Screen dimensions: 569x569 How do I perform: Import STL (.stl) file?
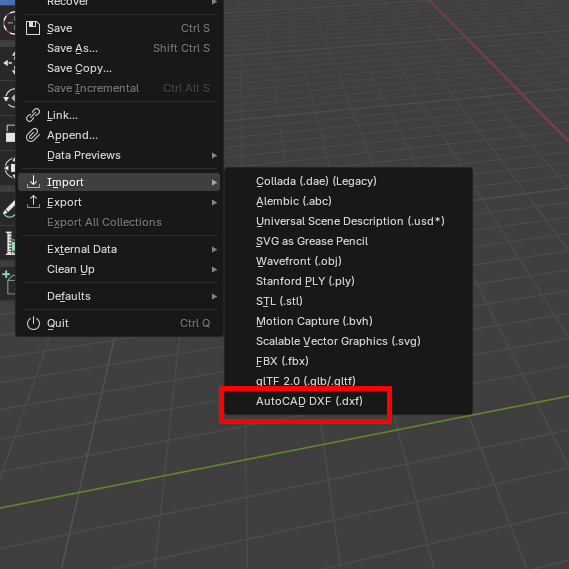(x=348, y=301)
